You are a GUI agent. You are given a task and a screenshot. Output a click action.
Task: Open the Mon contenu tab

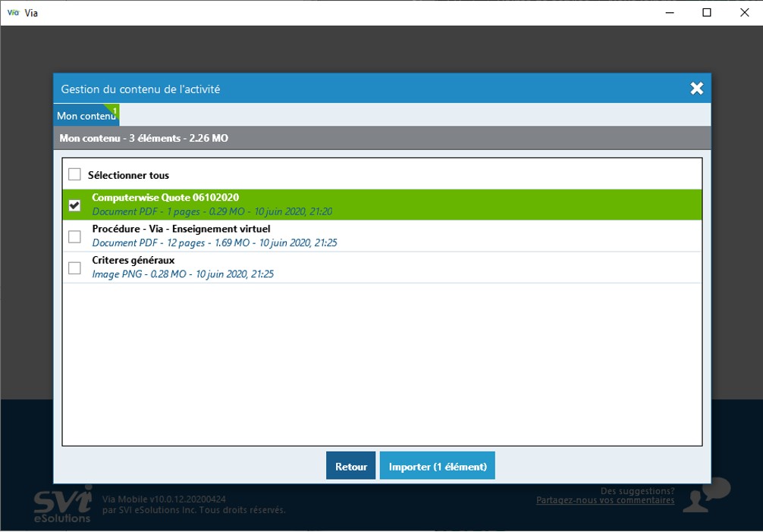pos(86,115)
